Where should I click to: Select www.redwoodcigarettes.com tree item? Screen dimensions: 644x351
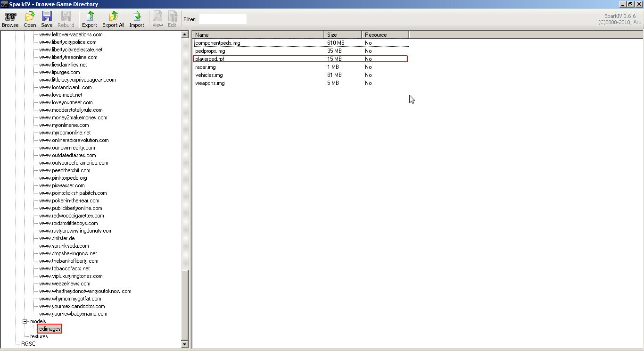click(72, 216)
